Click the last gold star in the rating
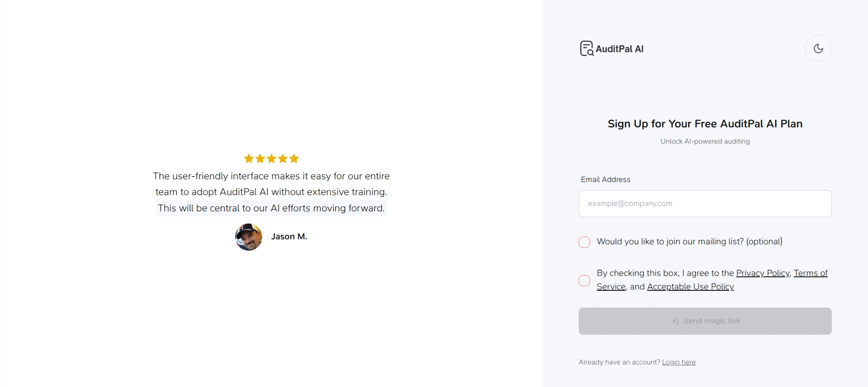The image size is (868, 387). click(294, 159)
